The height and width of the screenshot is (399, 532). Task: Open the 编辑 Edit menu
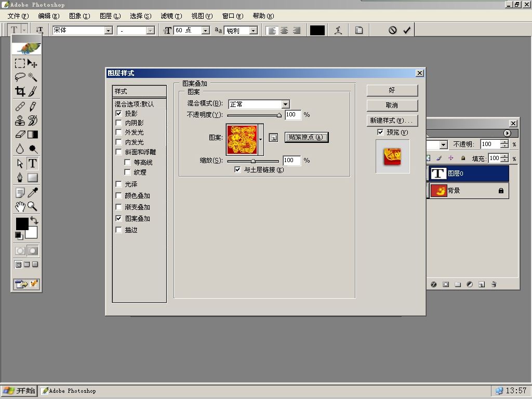coord(49,16)
